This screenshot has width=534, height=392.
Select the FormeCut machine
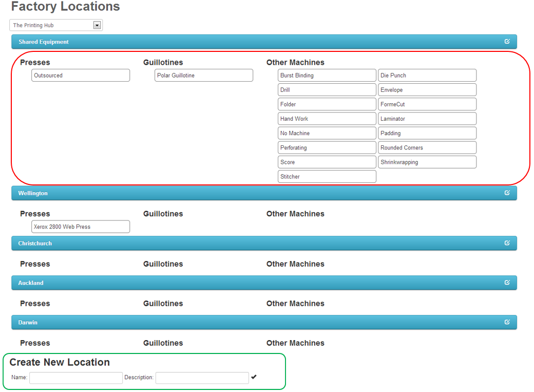click(x=427, y=104)
